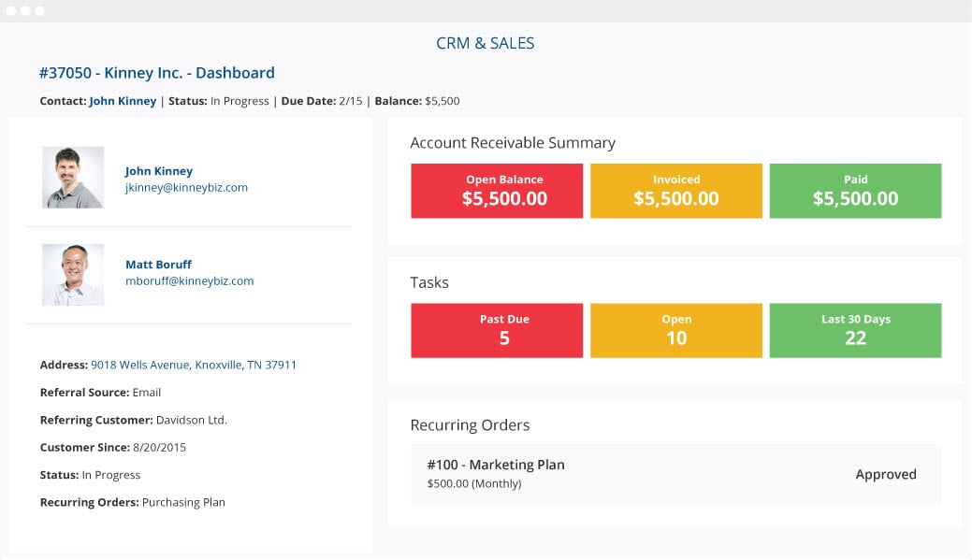Image resolution: width=972 pixels, height=560 pixels.
Task: Open John Kinney name link beside photo
Action: 159,171
